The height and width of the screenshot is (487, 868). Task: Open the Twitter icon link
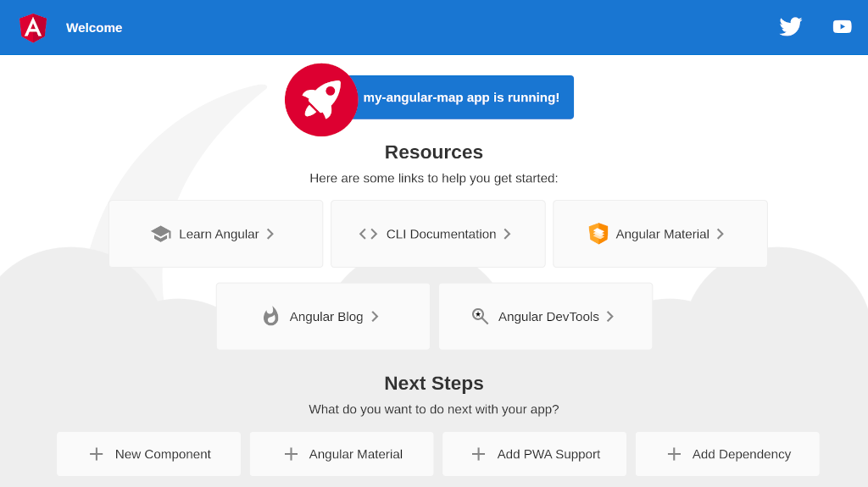tap(790, 27)
